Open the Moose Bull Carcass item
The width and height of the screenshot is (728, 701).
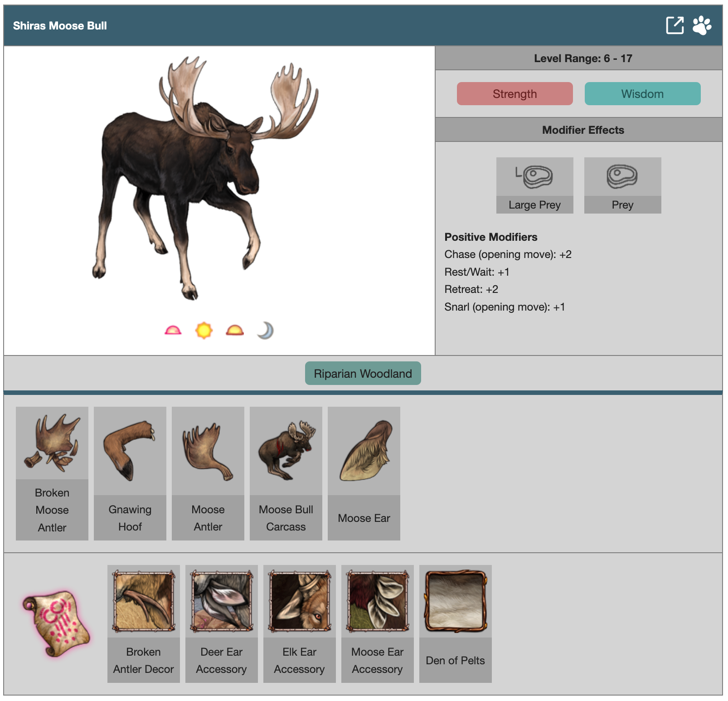(x=286, y=473)
